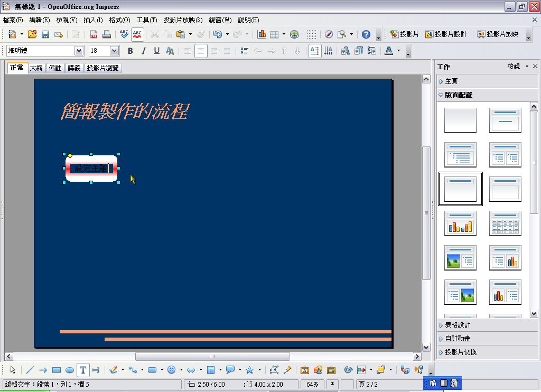Click the Rotate tool icon
The height and width of the screenshot is (392, 541).
pyautogui.click(x=349, y=370)
